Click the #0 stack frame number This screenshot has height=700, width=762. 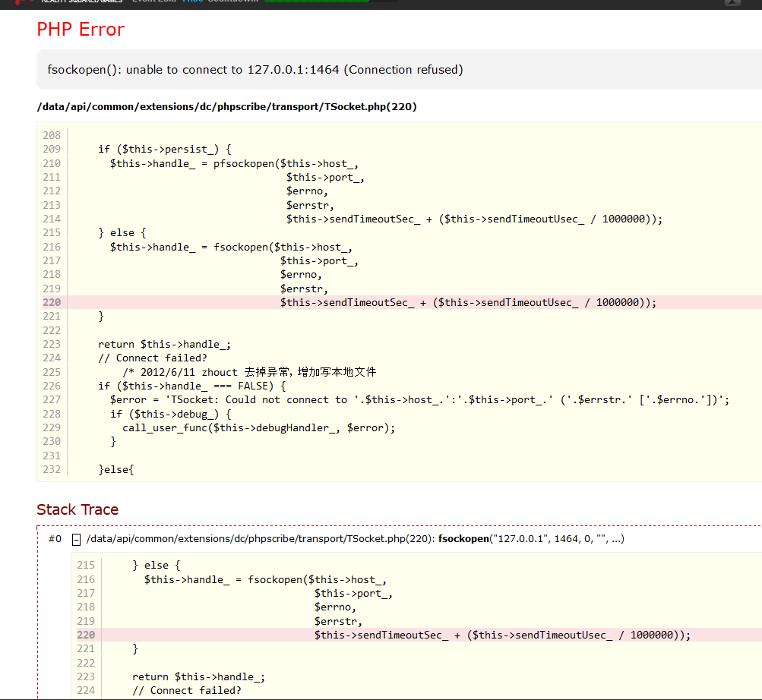pyautogui.click(x=55, y=539)
